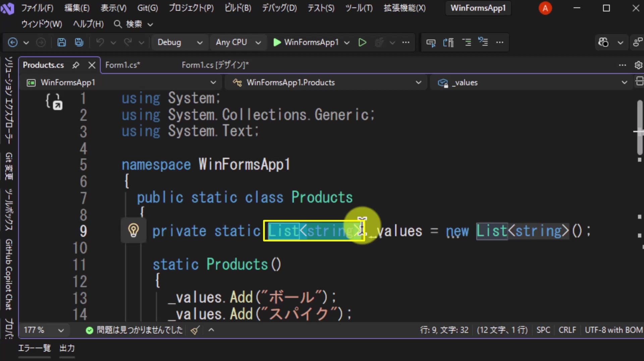Screen dimensions: 644x361
Task: Click the UTF-8 with BOM encoding indicator
Action: point(613,330)
